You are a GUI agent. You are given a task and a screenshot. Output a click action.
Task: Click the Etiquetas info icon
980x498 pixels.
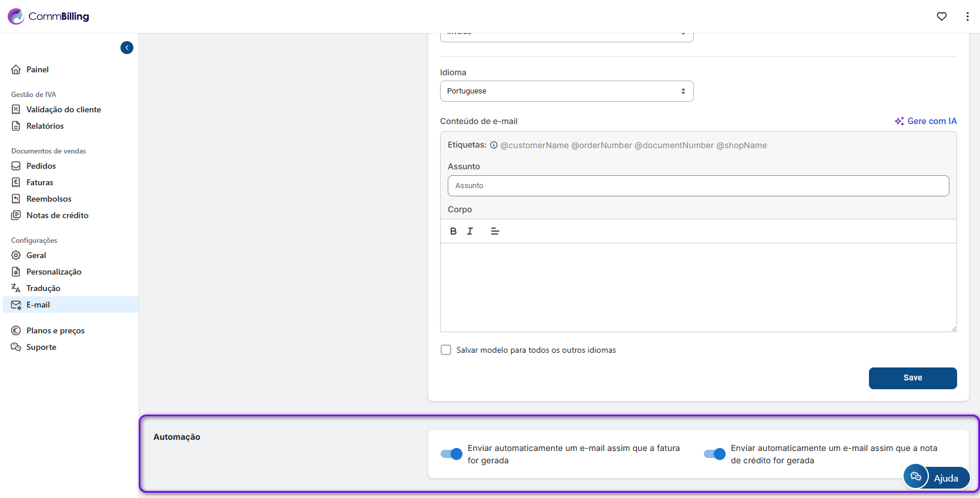click(x=494, y=145)
